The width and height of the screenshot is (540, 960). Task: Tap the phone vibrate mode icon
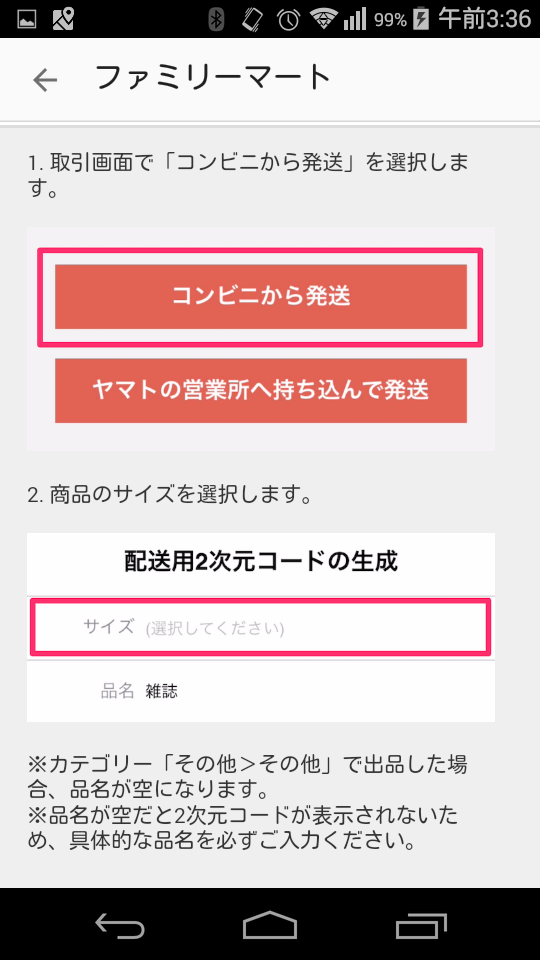click(x=252, y=20)
